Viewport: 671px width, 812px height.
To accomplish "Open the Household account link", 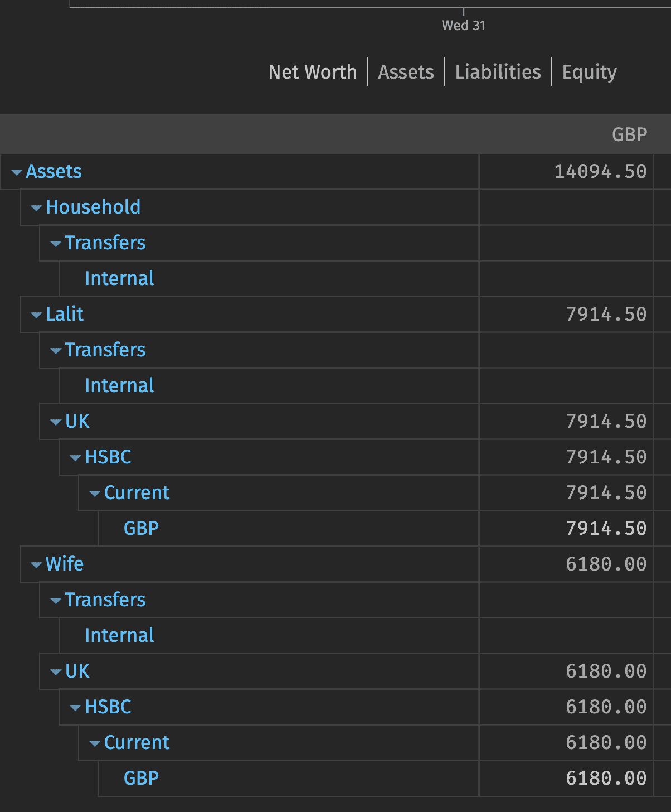I will click(93, 207).
